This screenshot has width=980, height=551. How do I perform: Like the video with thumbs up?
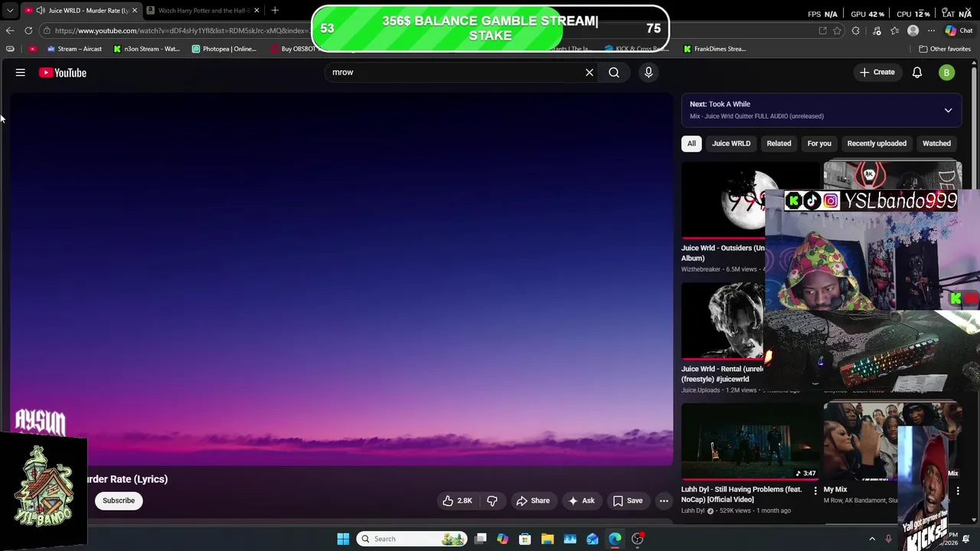[x=457, y=500]
